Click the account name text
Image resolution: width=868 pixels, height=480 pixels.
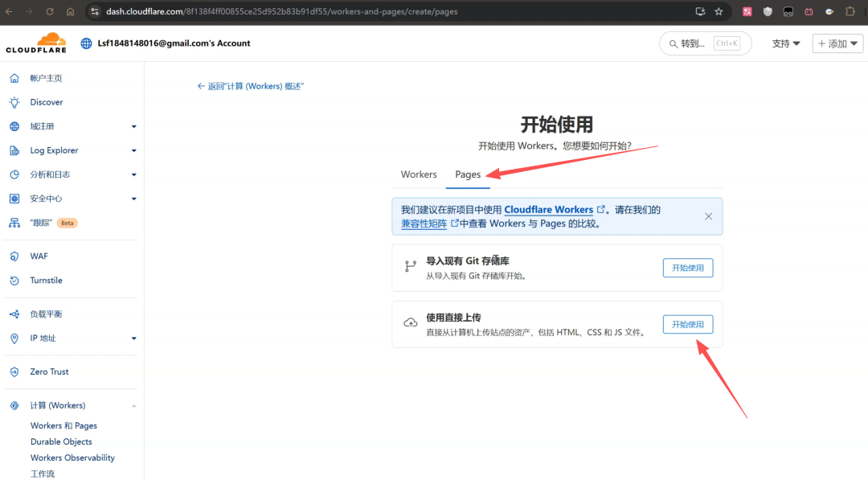click(x=174, y=43)
